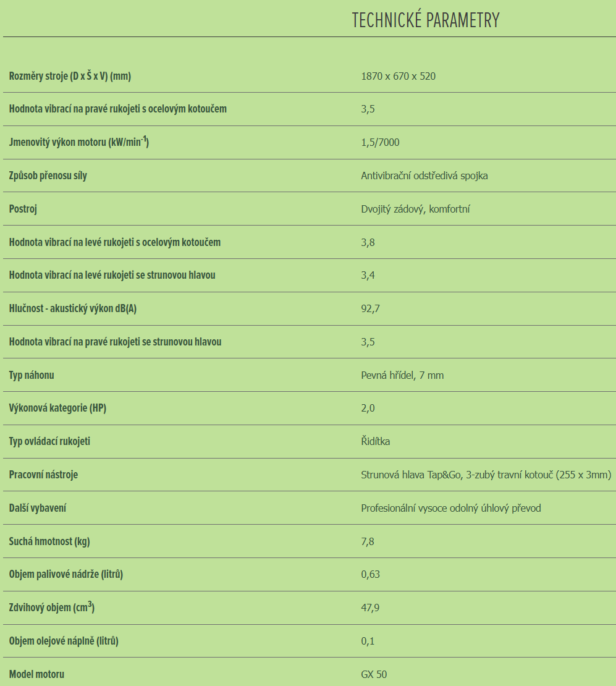This screenshot has width=616, height=686.
Task: Click the noise value 92,7
Action: [x=370, y=309]
